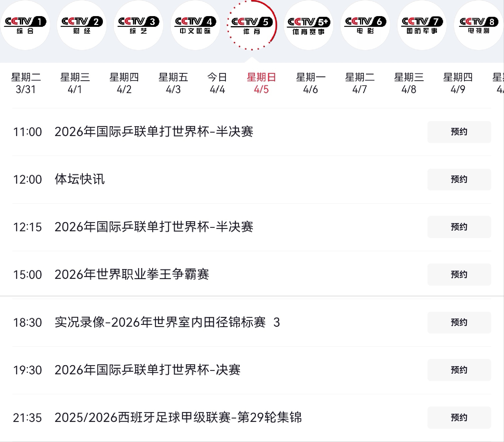
Task: Go to the 星期五 4/3 date tab
Action: (173, 83)
